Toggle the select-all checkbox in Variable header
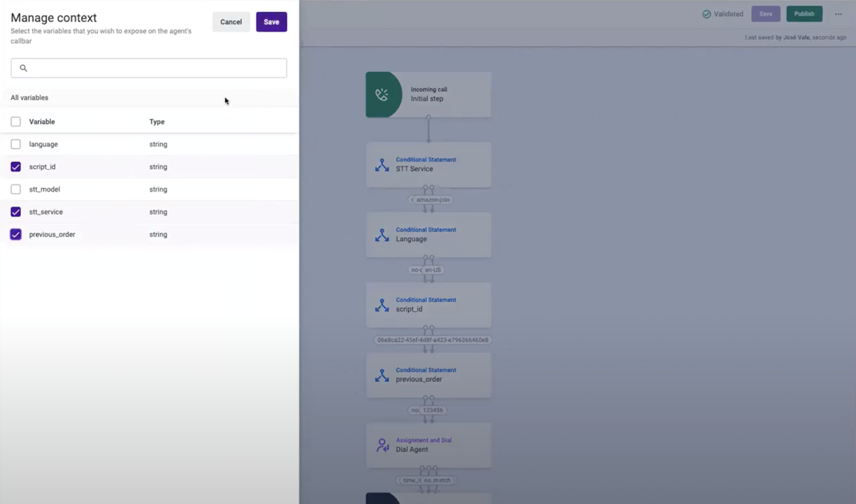856x504 pixels. click(x=15, y=121)
